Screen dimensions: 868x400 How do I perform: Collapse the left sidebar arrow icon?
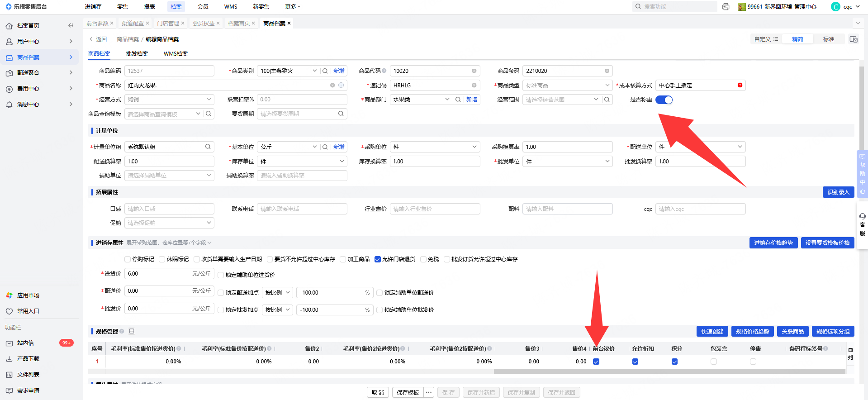click(71, 25)
